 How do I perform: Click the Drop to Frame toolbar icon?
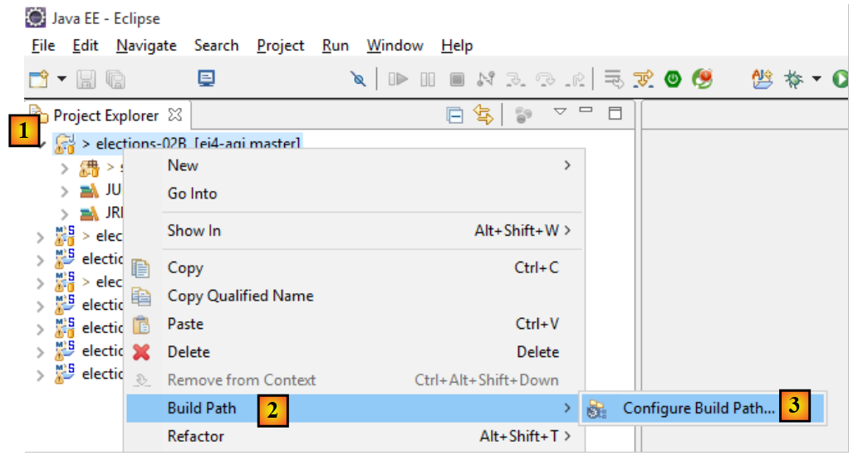pyautogui.click(x=614, y=79)
